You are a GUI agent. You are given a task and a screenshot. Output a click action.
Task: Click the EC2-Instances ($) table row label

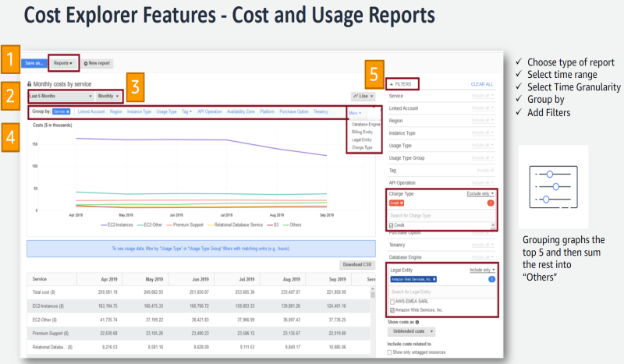click(48, 306)
